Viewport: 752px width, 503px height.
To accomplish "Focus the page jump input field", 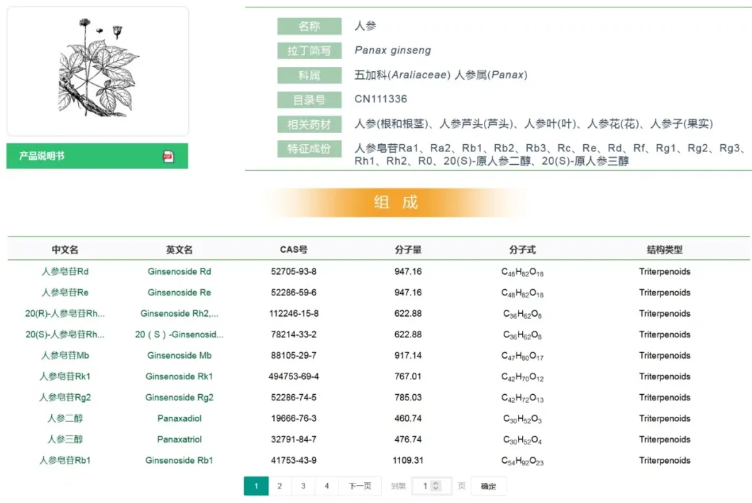I will pyautogui.click(x=426, y=486).
